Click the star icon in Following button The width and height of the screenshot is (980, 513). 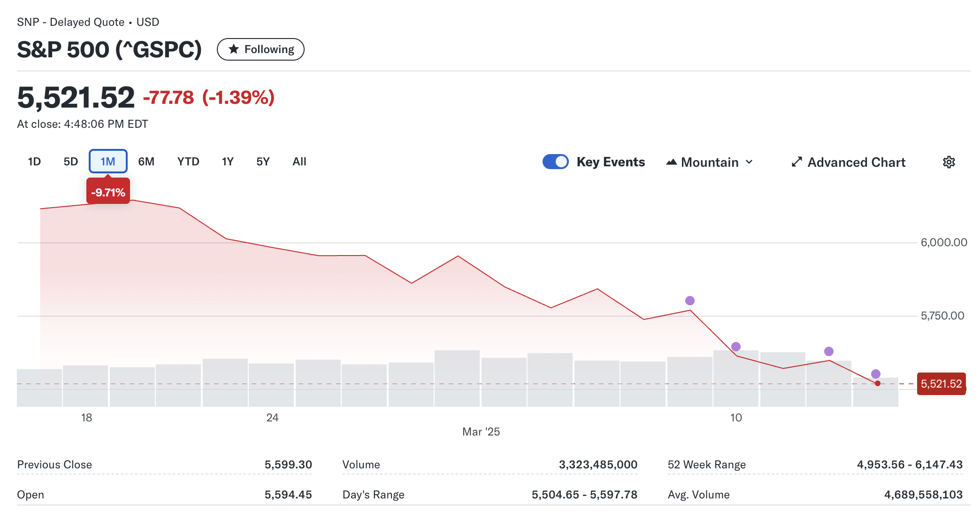[x=234, y=49]
